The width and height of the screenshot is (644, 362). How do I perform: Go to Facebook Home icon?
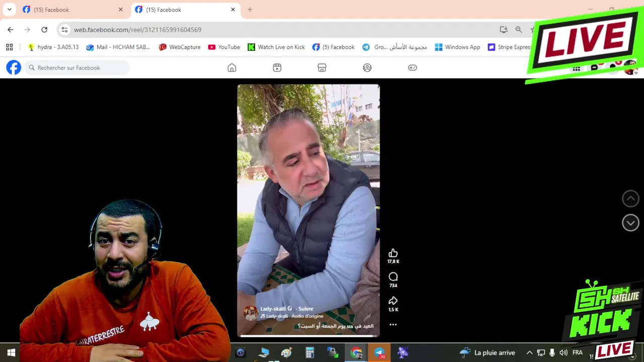[x=232, y=67]
